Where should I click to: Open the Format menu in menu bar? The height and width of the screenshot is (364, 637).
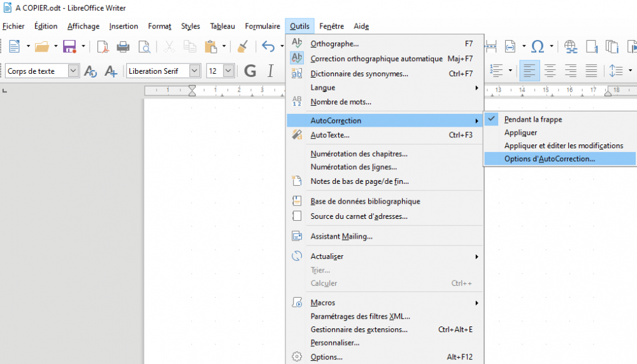pyautogui.click(x=159, y=26)
